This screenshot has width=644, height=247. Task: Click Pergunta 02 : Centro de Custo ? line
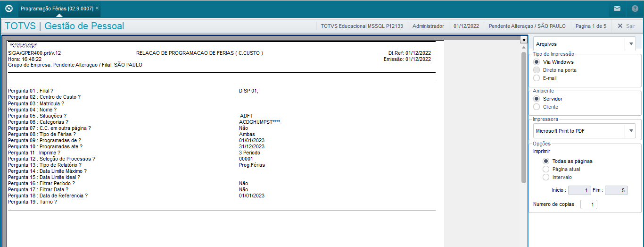pos(44,97)
